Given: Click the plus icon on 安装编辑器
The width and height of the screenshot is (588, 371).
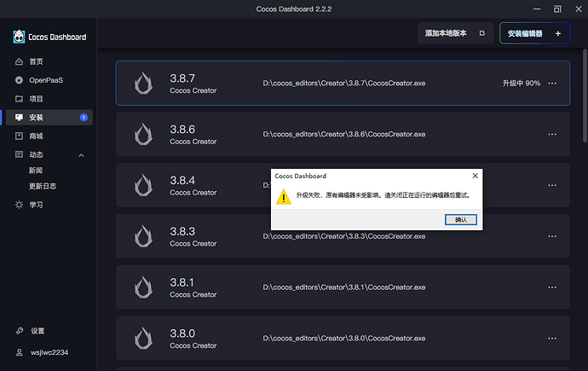Looking at the screenshot, I should click(x=558, y=33).
